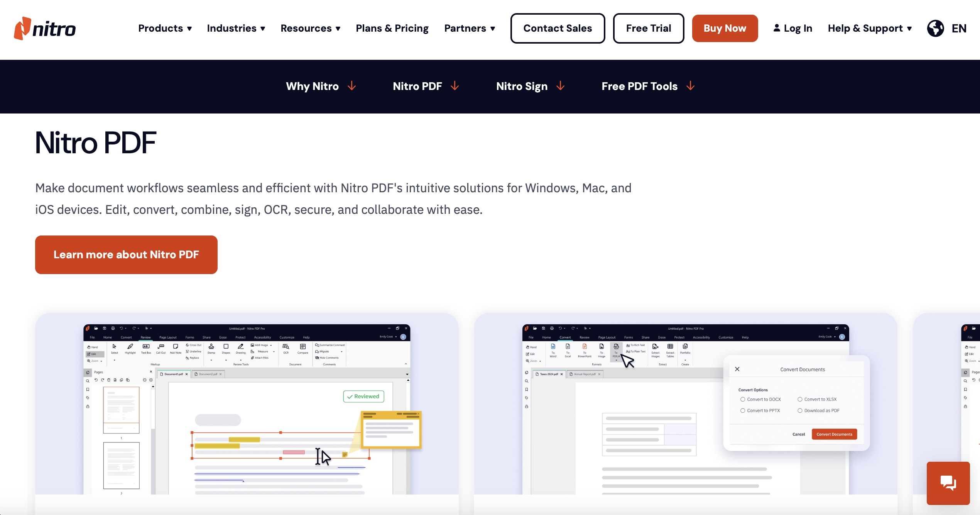Expand the Partners dropdown menu
The height and width of the screenshot is (515, 980).
coord(470,28)
